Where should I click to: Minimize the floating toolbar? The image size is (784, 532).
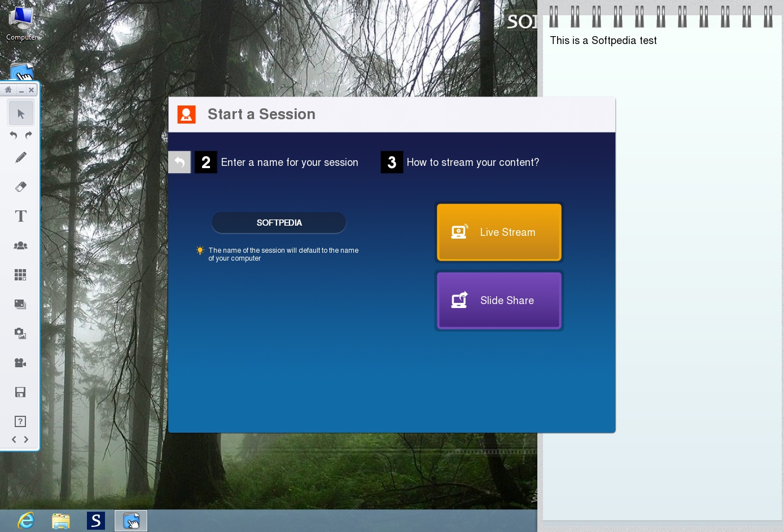tap(21, 90)
